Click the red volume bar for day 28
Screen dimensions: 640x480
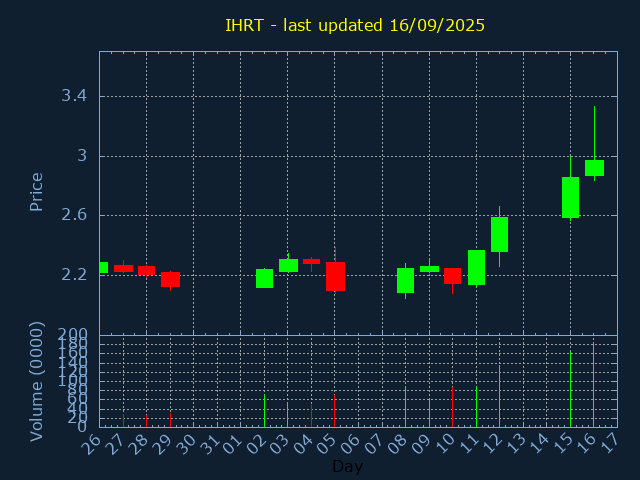(147, 421)
